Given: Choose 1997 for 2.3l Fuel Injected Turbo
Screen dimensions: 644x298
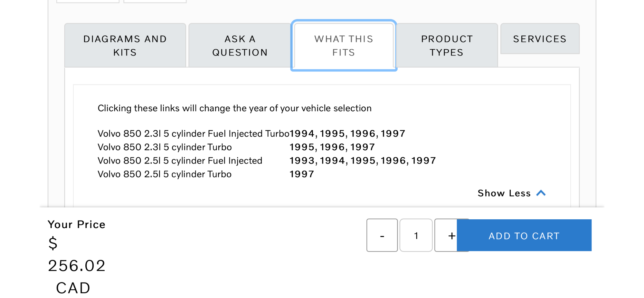Looking at the screenshot, I should click(393, 134).
